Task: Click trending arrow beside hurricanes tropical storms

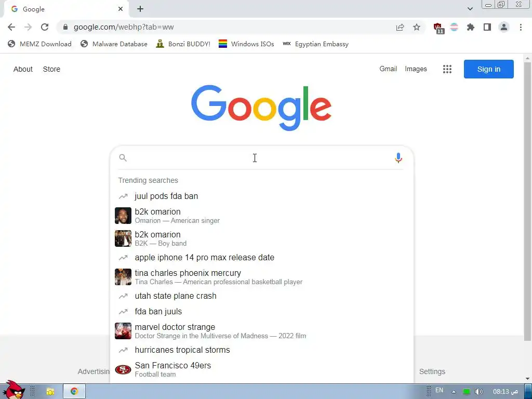Action: 123,350
